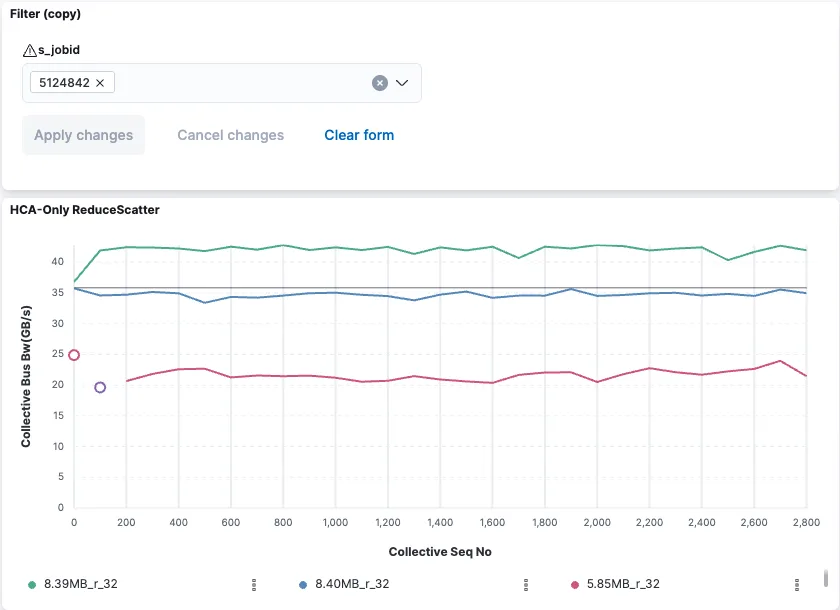This screenshot has height=610, width=840.
Task: Open the kebab menu beside 8.39MB_r_32
Action: (253, 585)
